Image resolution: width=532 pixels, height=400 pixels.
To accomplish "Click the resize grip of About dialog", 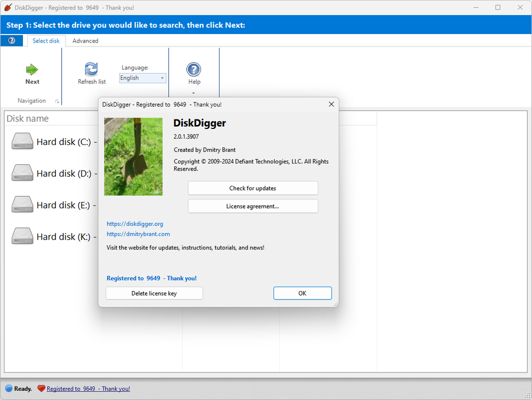I will [336, 304].
